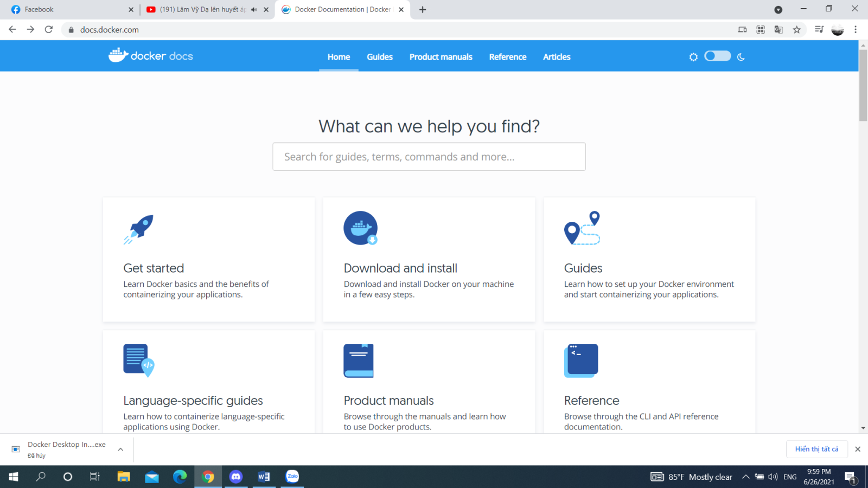Screen dimensions: 868x488
Task: Open the Guides nav menu
Action: tap(380, 57)
